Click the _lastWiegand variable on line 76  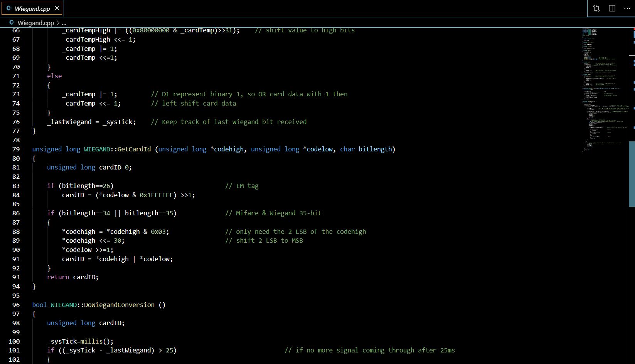tap(69, 122)
